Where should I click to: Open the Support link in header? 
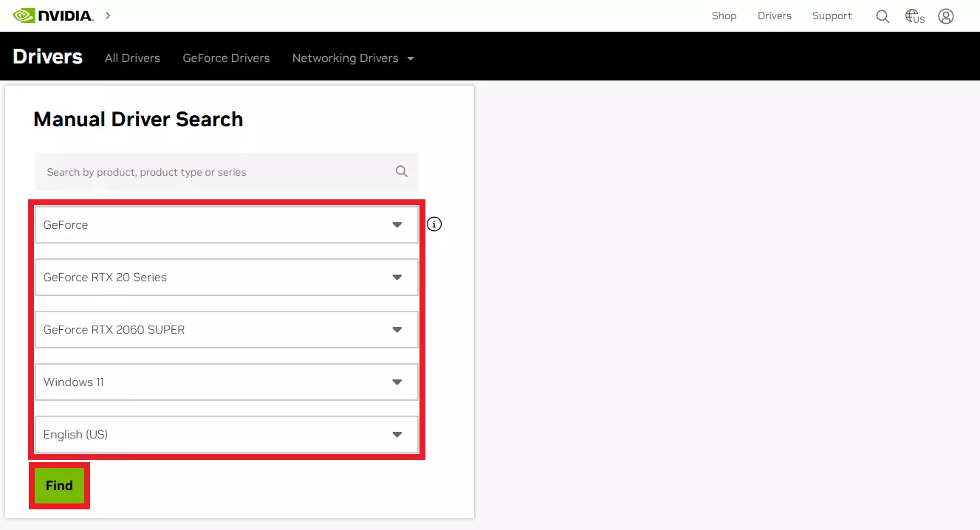pos(832,16)
